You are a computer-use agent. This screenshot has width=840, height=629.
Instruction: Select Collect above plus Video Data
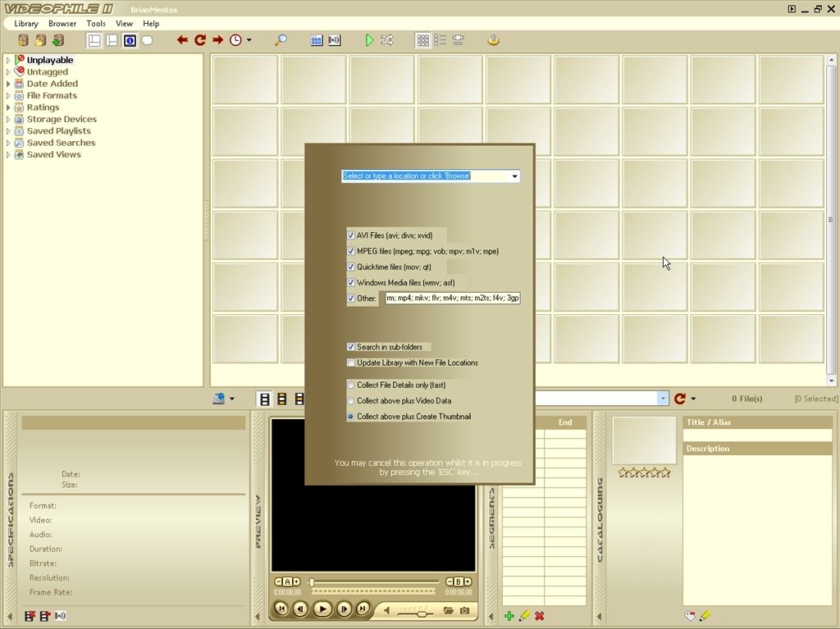click(x=351, y=401)
